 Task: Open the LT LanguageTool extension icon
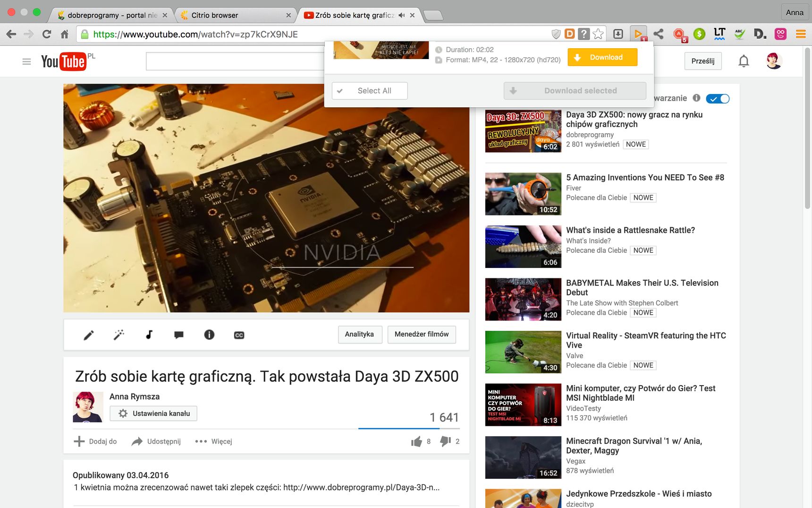coord(719,34)
